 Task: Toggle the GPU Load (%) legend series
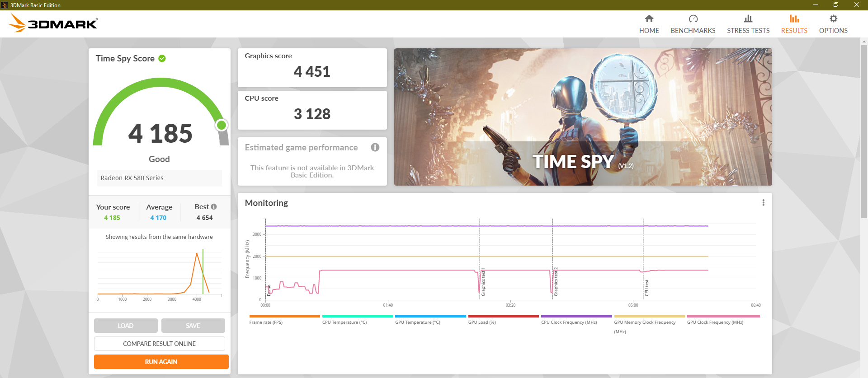[x=482, y=322]
